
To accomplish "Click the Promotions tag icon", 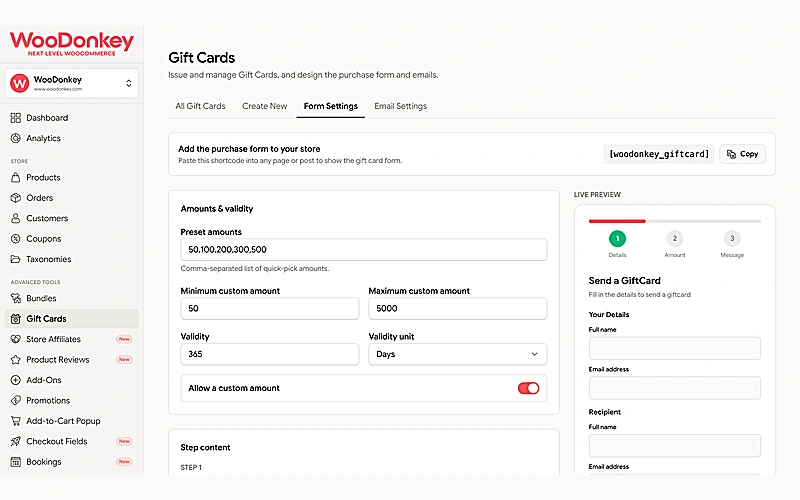I will click(16, 401).
